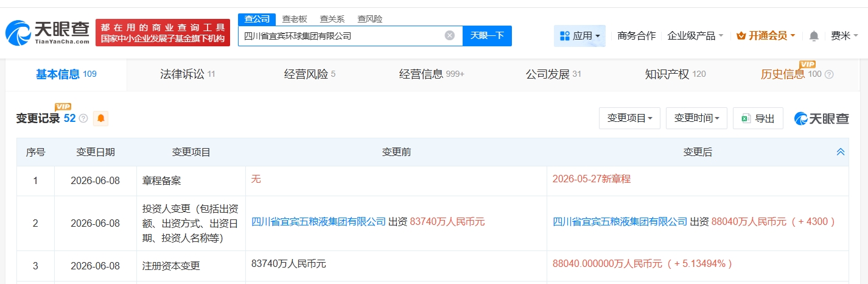The height and width of the screenshot is (284, 868).
Task: Open the 法律诉讼 tab
Action: coord(187,74)
